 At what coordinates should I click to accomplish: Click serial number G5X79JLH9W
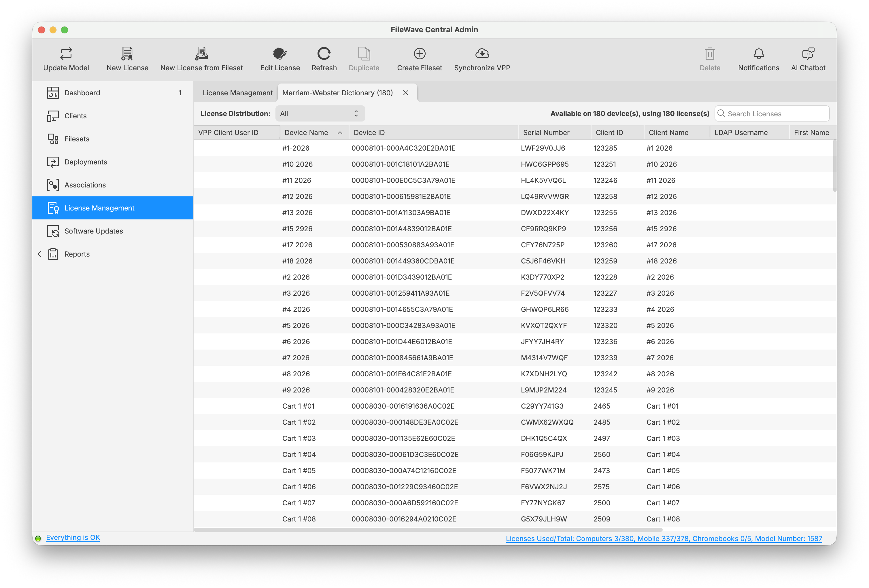pyautogui.click(x=544, y=519)
